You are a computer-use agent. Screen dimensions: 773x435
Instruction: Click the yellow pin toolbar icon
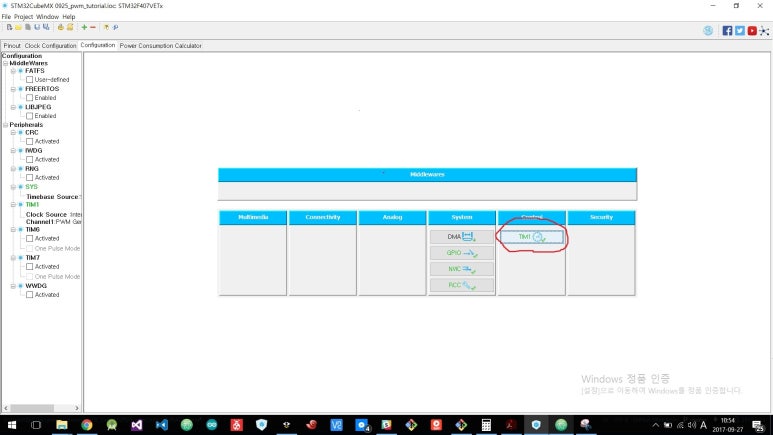pos(106,28)
